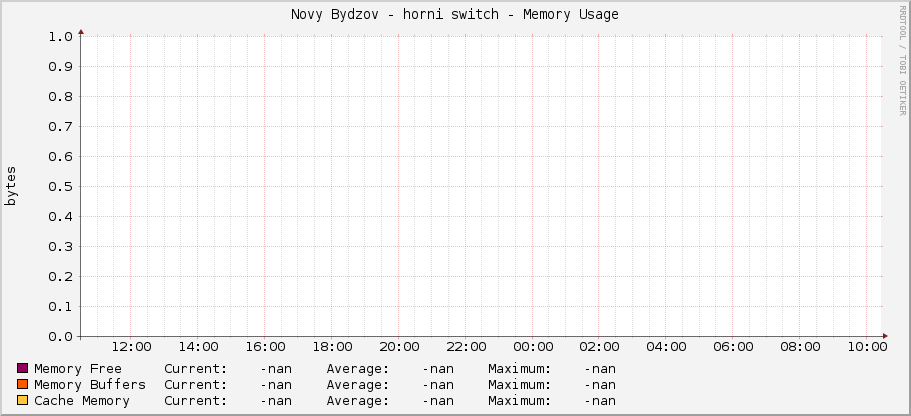Click the 'Memory Free' legend label

pos(78,369)
